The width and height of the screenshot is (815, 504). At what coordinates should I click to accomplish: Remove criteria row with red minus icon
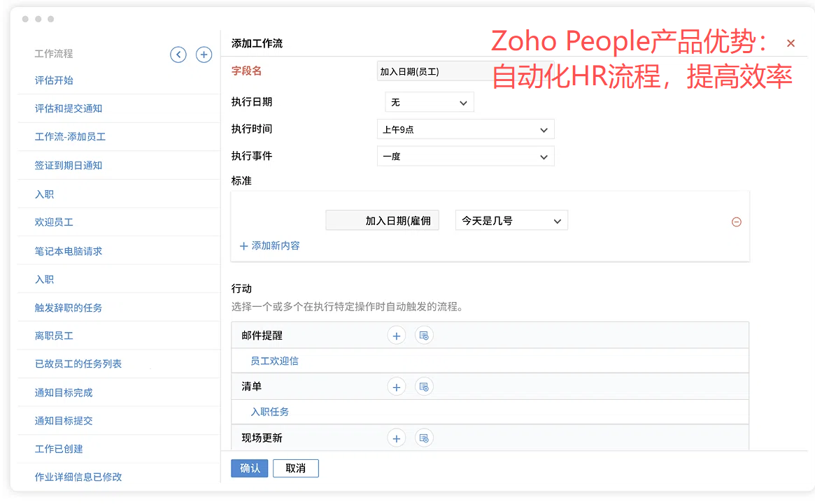coord(736,222)
